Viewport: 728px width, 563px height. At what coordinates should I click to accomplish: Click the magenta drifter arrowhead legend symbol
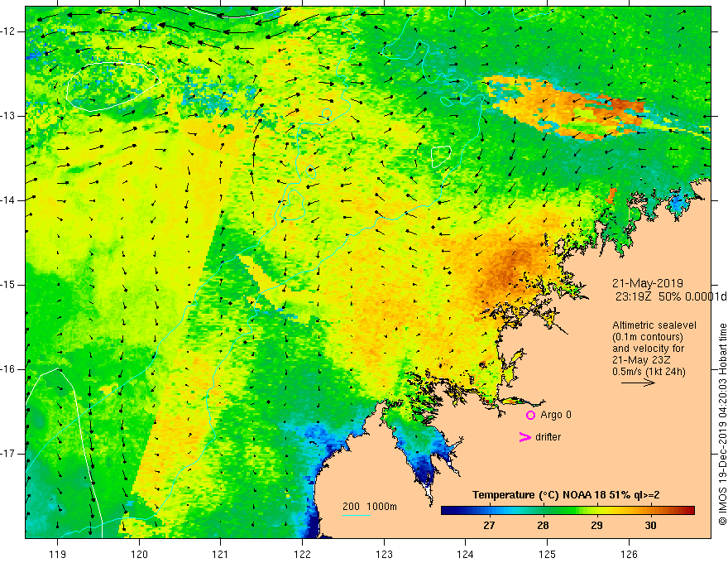click(x=525, y=437)
